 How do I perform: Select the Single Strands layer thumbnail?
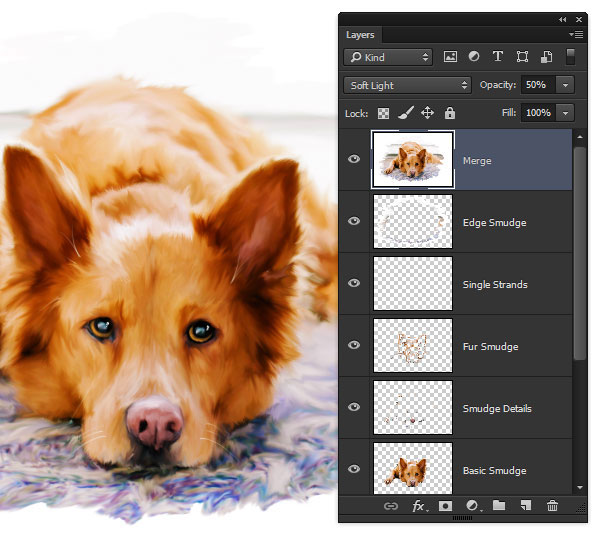click(x=413, y=283)
